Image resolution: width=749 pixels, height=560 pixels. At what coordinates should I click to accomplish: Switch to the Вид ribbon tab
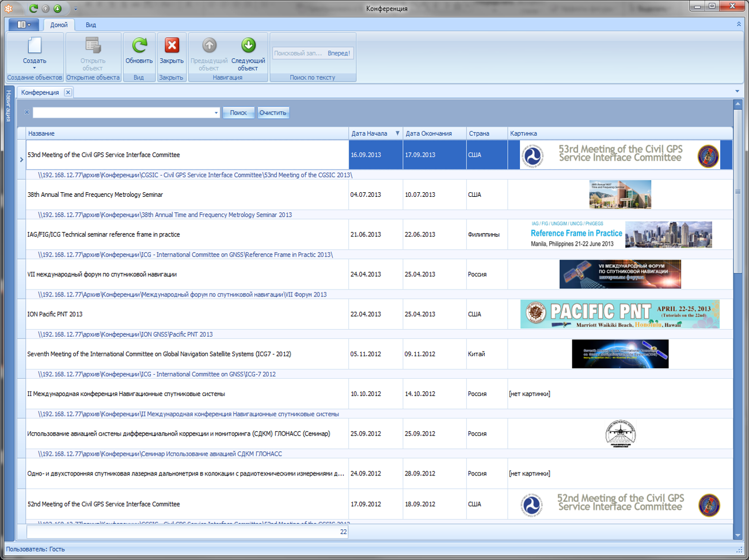[x=91, y=25]
